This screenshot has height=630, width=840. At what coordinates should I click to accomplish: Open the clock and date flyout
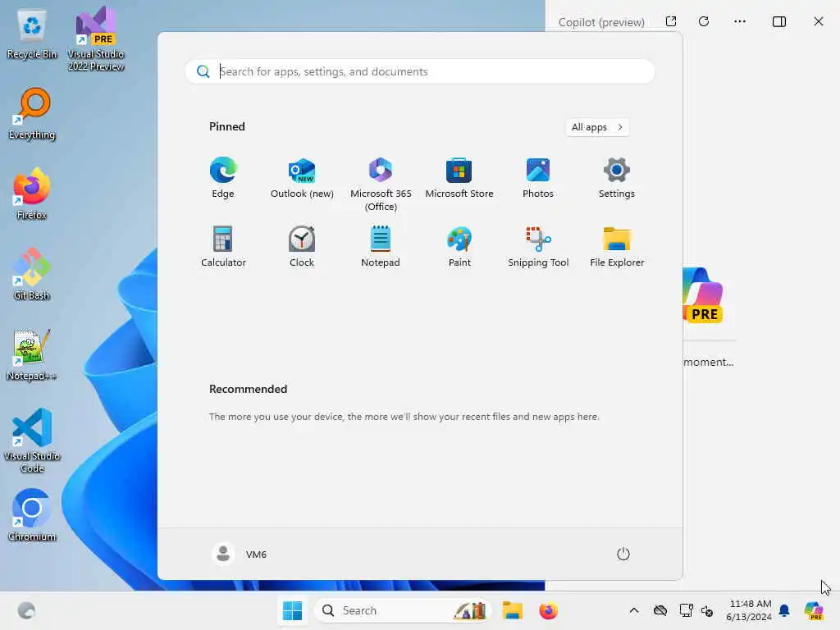pos(749,610)
